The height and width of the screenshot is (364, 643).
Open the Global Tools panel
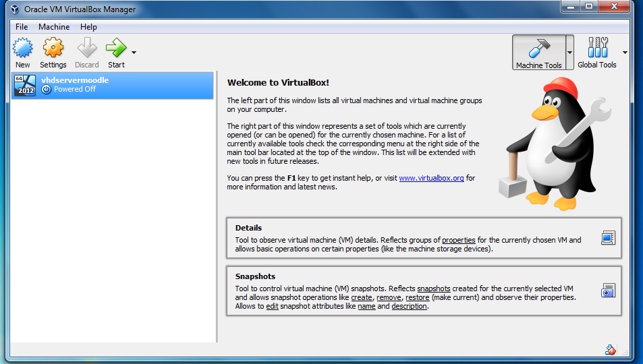[596, 53]
